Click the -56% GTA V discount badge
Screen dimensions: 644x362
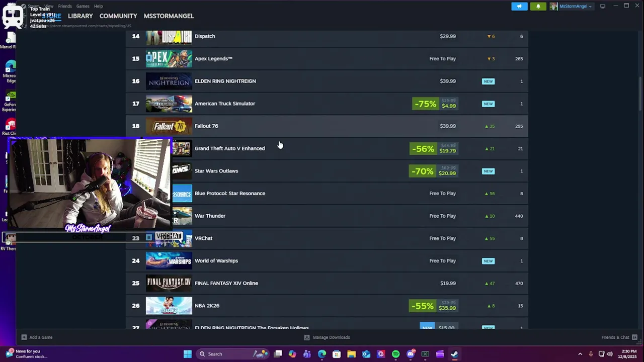click(x=423, y=149)
